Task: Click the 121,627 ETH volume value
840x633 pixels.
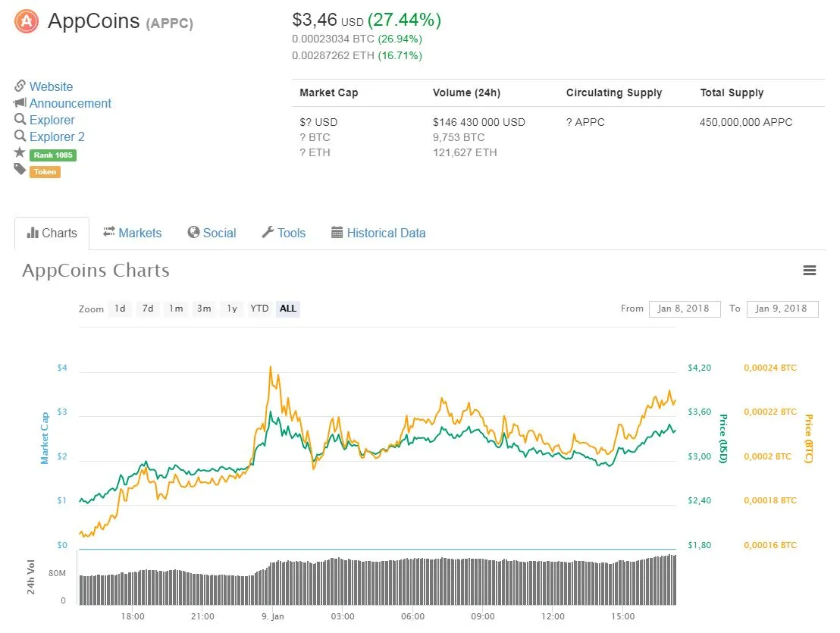Action: (465, 152)
